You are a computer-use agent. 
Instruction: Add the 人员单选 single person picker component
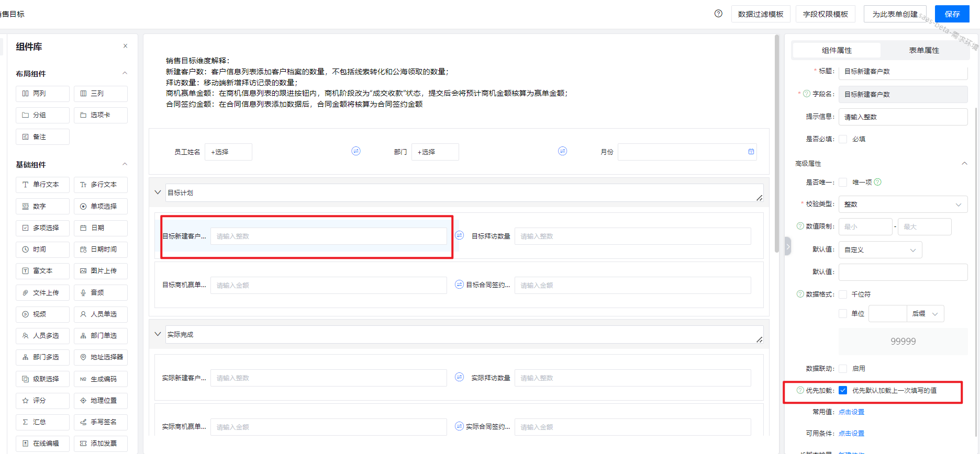[101, 314]
